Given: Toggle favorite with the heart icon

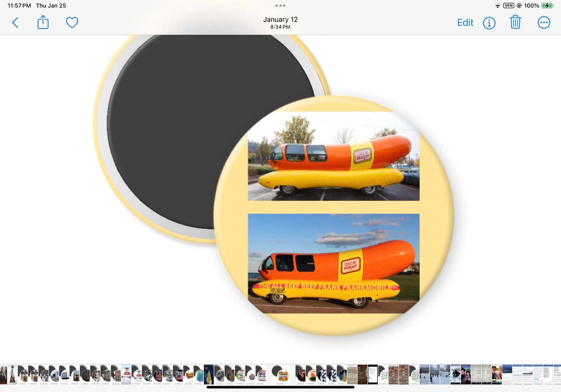Looking at the screenshot, I should point(72,23).
